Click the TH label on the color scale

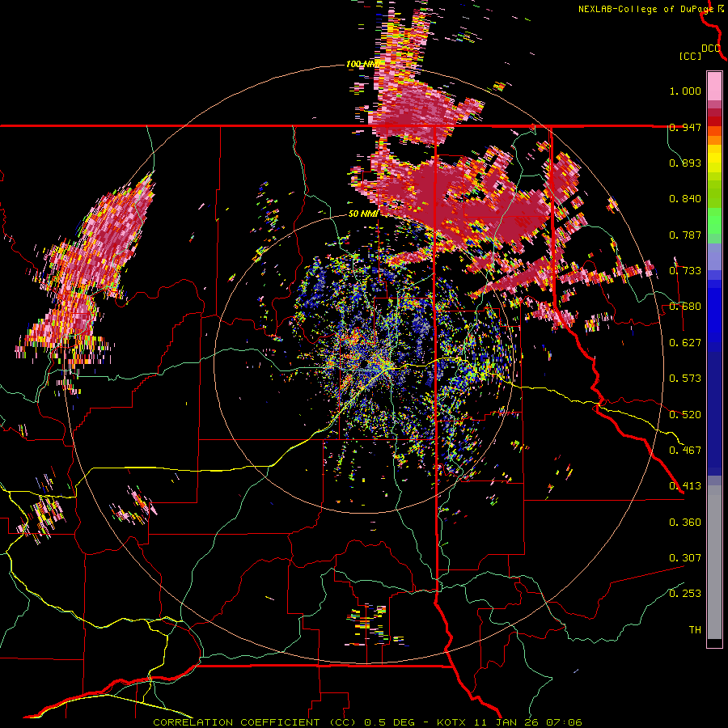pyautogui.click(x=695, y=630)
